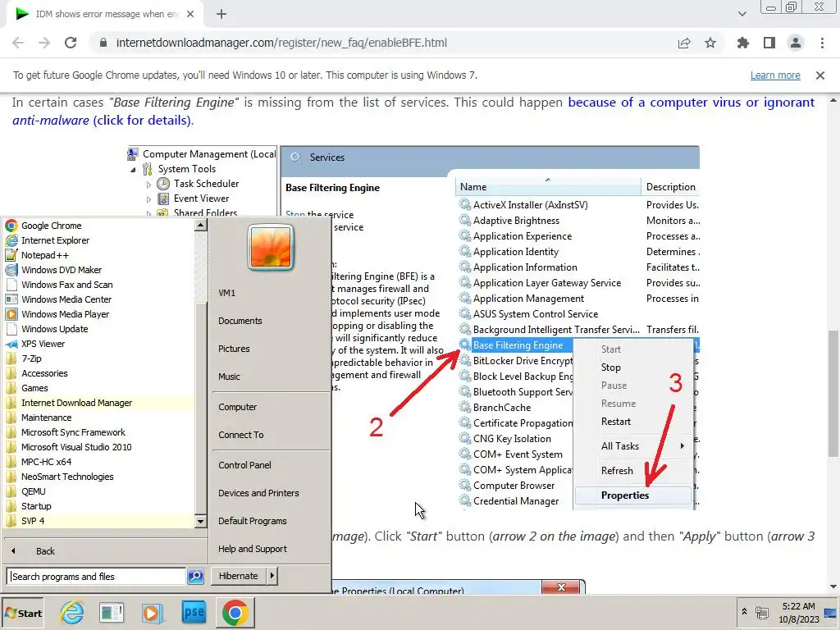
Task: Click the user account picture in Start menu
Action: (x=271, y=247)
